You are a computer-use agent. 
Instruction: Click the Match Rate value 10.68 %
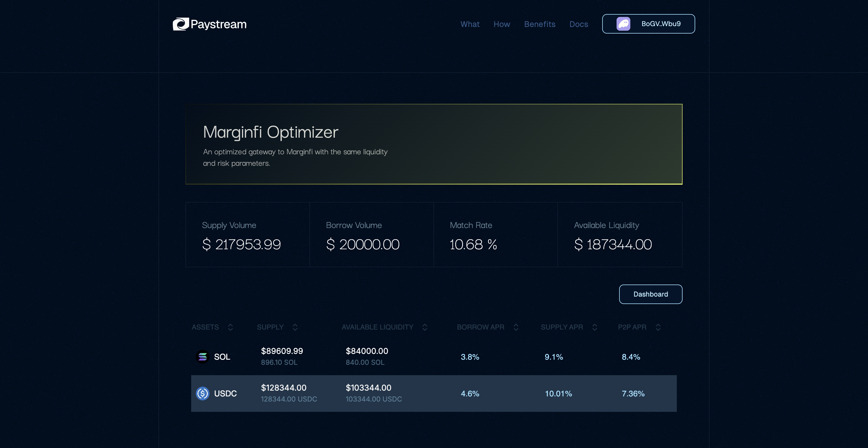pos(473,244)
